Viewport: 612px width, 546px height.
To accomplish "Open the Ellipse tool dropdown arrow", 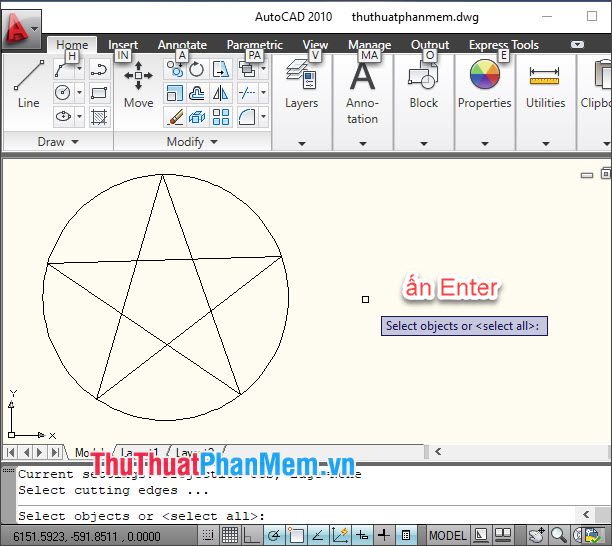I will pyautogui.click(x=79, y=116).
